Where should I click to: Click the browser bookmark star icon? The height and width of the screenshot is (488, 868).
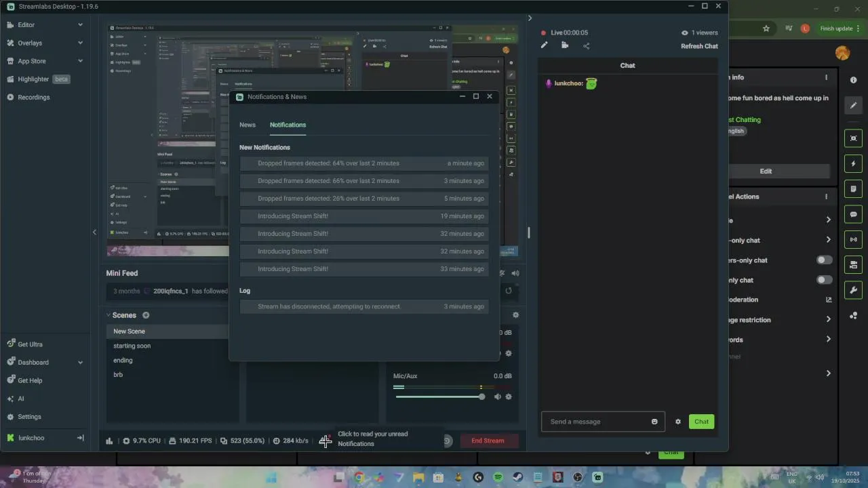click(x=766, y=28)
